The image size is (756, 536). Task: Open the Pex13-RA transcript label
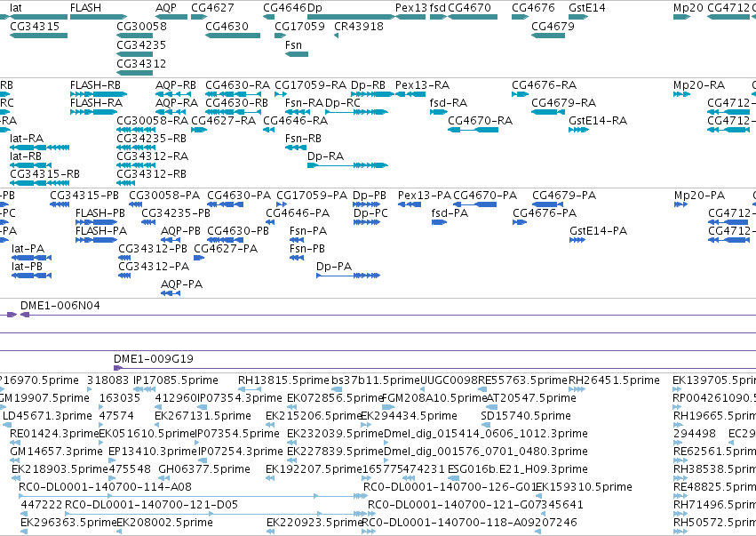coord(422,85)
